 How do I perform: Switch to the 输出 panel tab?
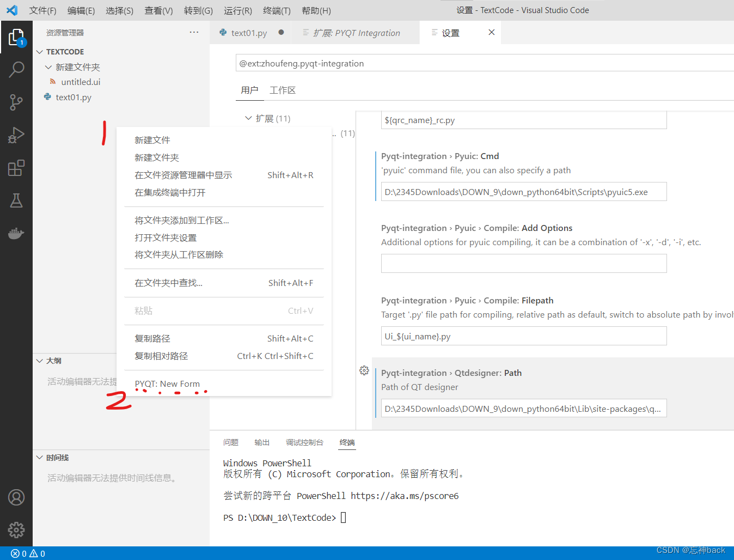[262, 442]
